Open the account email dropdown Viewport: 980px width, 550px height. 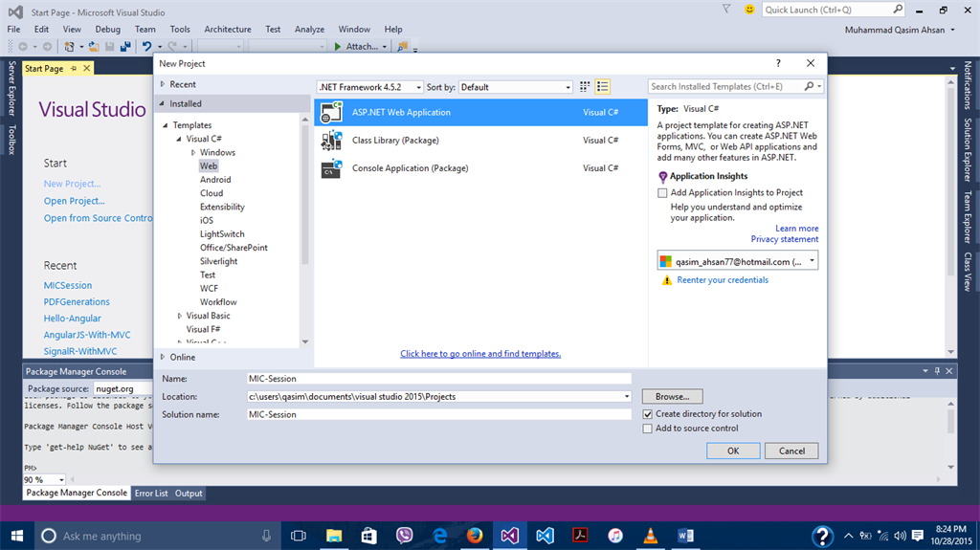(x=738, y=261)
